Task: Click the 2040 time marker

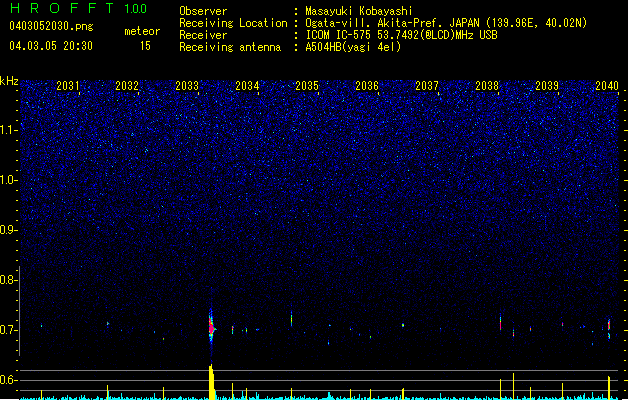Action: click(607, 86)
